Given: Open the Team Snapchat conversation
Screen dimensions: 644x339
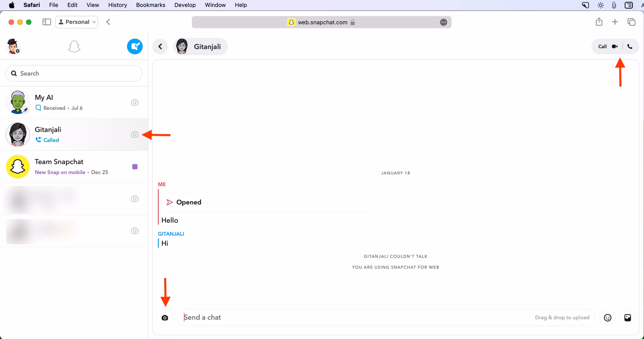Looking at the screenshot, I should pyautogui.click(x=67, y=166).
